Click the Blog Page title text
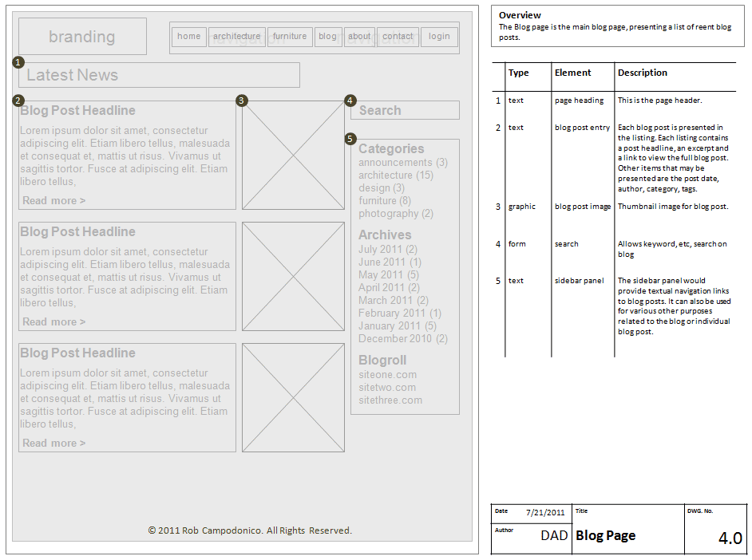The width and height of the screenshot is (752, 560). [x=606, y=535]
